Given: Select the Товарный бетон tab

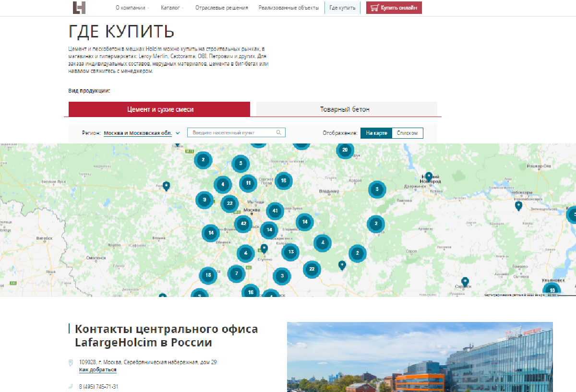Looking at the screenshot, I should point(347,109).
